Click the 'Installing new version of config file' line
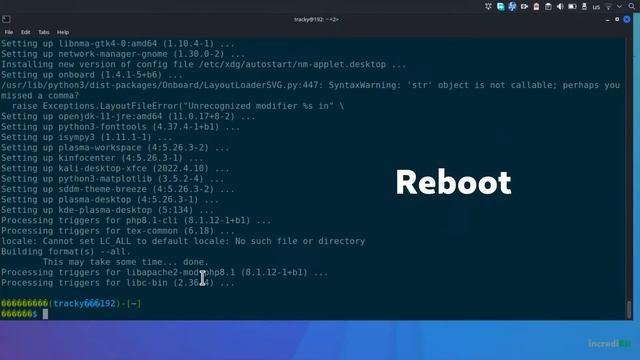 (x=203, y=64)
